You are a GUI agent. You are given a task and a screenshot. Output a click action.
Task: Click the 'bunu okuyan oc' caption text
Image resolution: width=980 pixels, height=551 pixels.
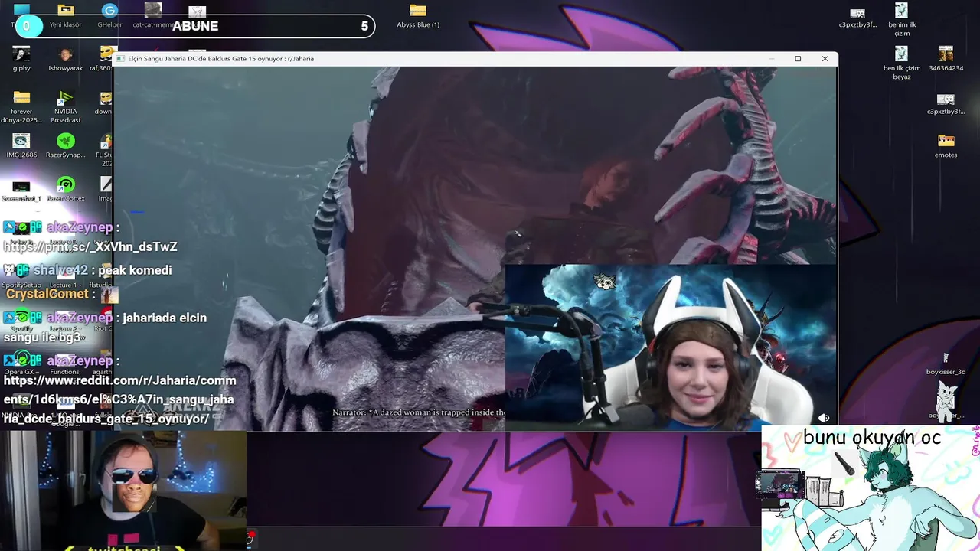point(872,438)
